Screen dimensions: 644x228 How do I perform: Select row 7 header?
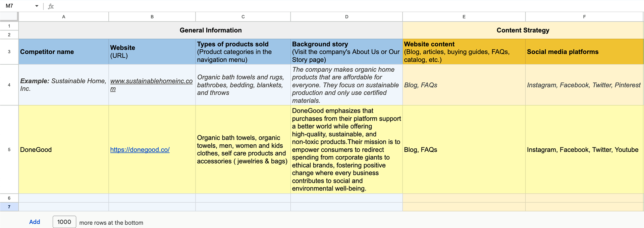click(9, 207)
